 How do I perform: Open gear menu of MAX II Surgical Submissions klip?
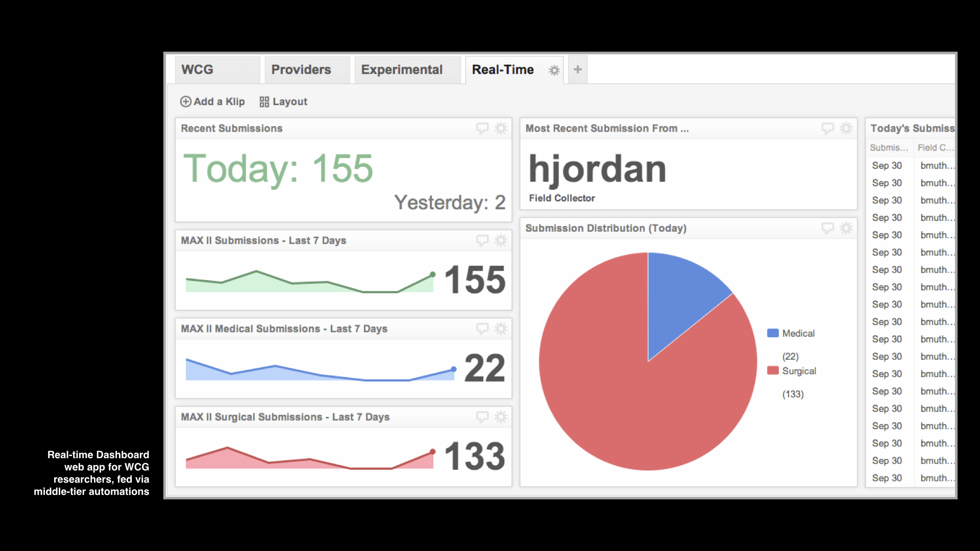(x=501, y=417)
